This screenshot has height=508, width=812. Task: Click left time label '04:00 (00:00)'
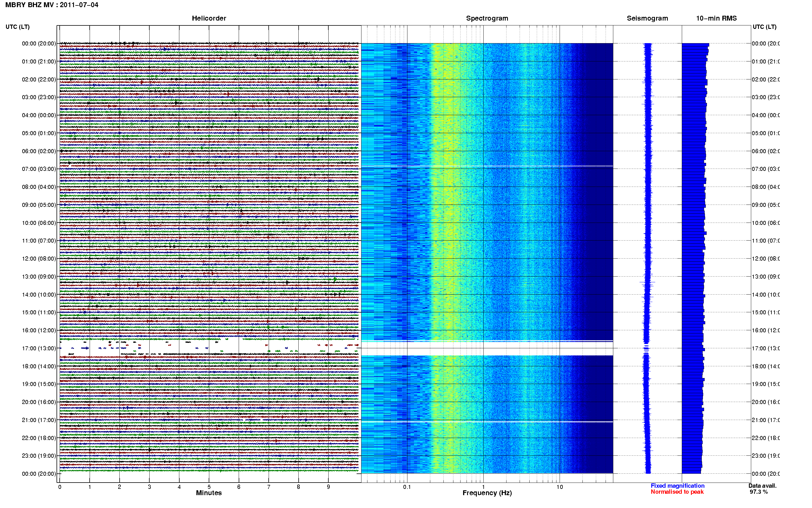(39, 115)
